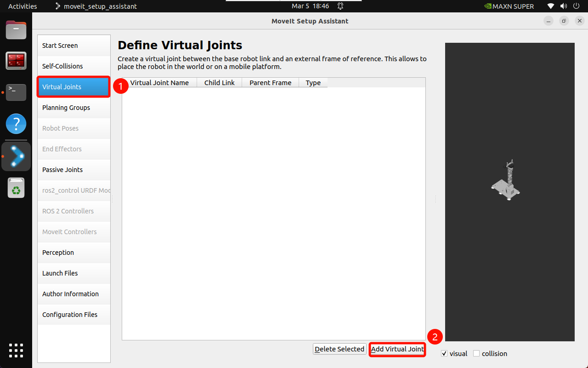This screenshot has width=588, height=368.
Task: Select the End Effectors tab
Action: click(x=74, y=149)
